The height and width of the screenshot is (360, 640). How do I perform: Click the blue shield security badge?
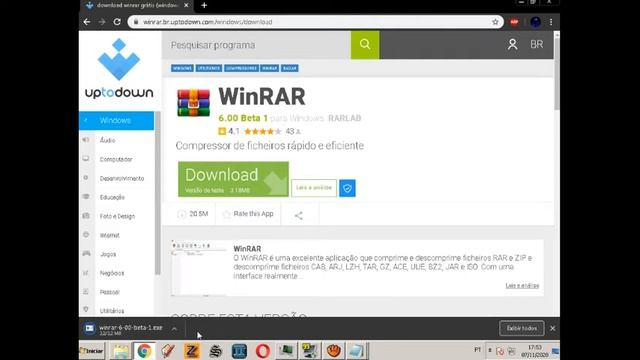point(347,188)
